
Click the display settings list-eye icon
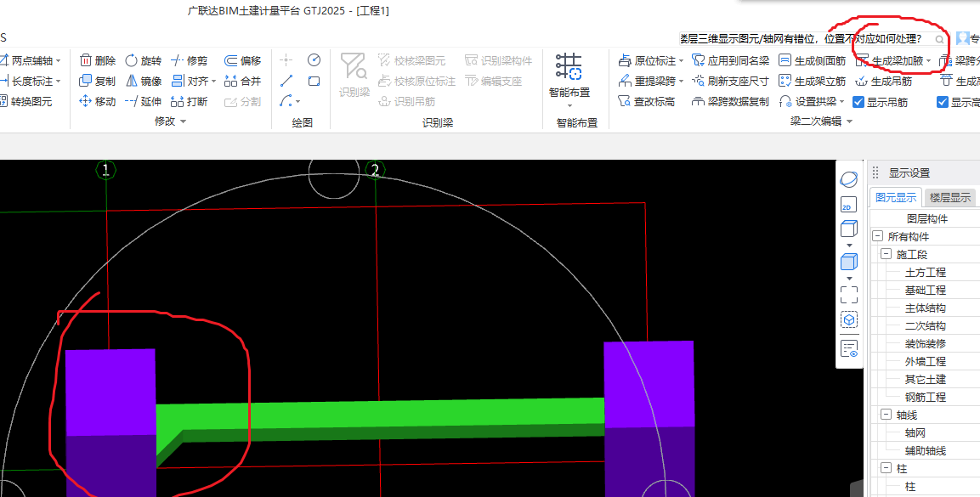(x=849, y=348)
